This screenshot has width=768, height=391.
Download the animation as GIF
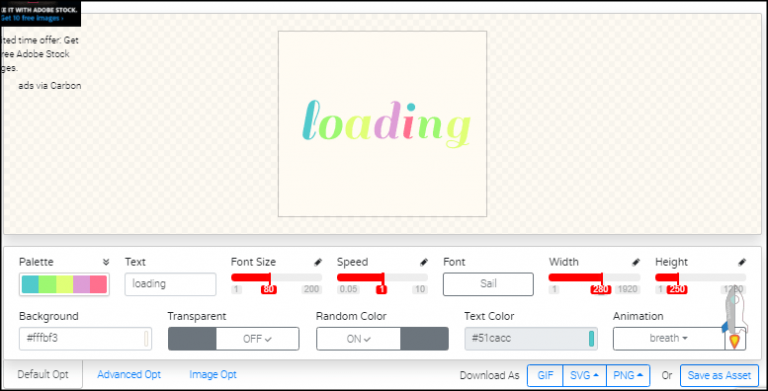pos(545,376)
